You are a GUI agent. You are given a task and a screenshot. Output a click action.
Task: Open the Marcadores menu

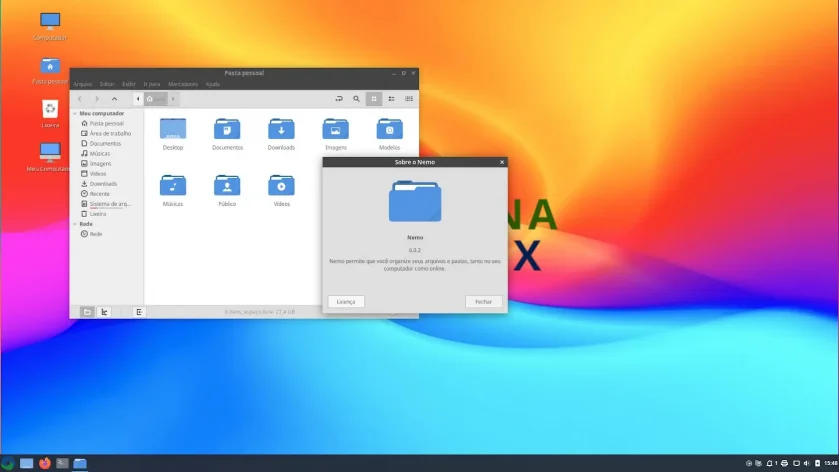(183, 84)
